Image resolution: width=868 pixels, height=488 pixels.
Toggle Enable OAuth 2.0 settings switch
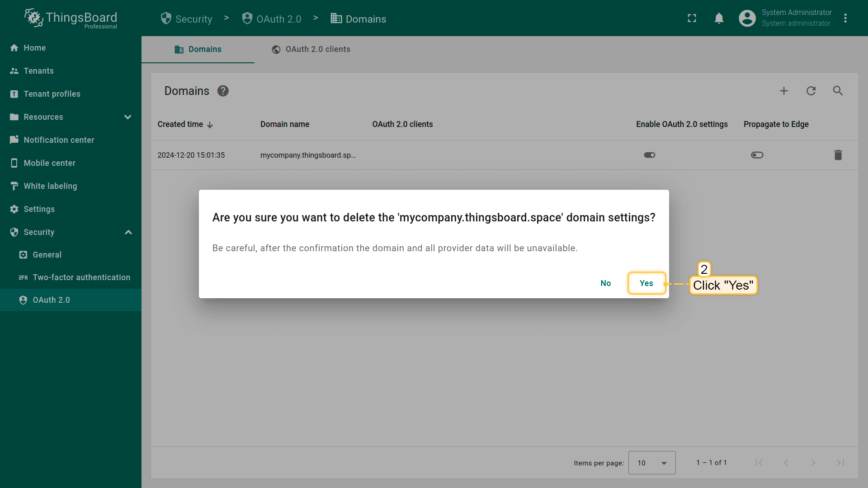[x=650, y=155]
